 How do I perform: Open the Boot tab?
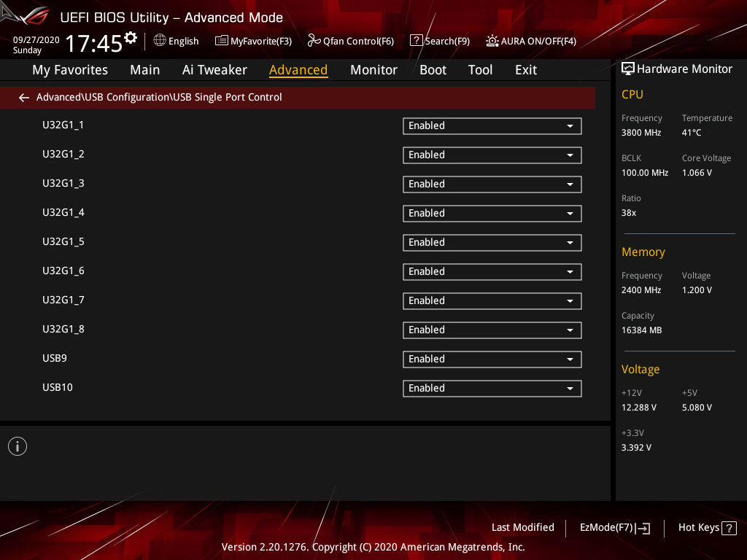point(433,70)
